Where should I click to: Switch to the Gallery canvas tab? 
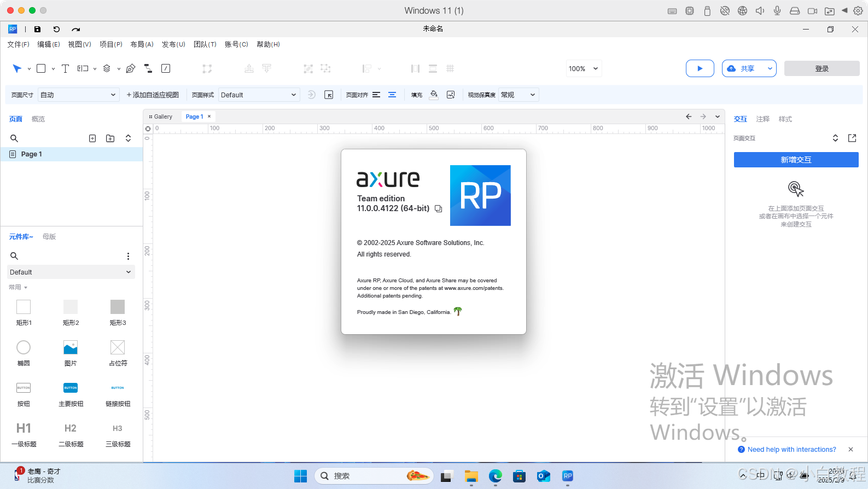click(161, 117)
